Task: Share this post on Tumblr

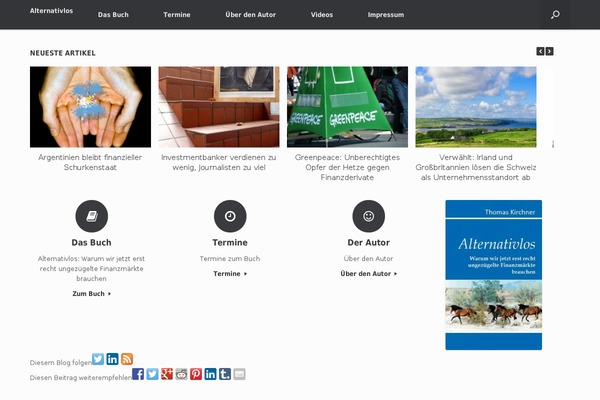Action: pyautogui.click(x=225, y=374)
